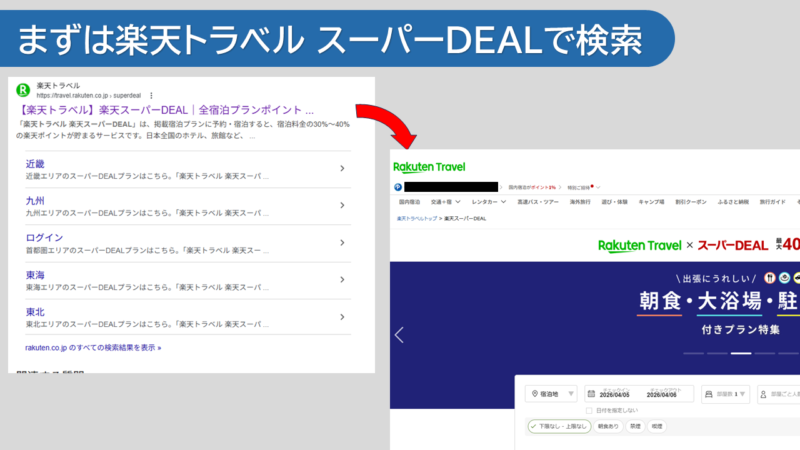Screen dimensions: 800x450
Task: Toggle the 下限なし - 上限なし price chip
Action: [x=559, y=426]
